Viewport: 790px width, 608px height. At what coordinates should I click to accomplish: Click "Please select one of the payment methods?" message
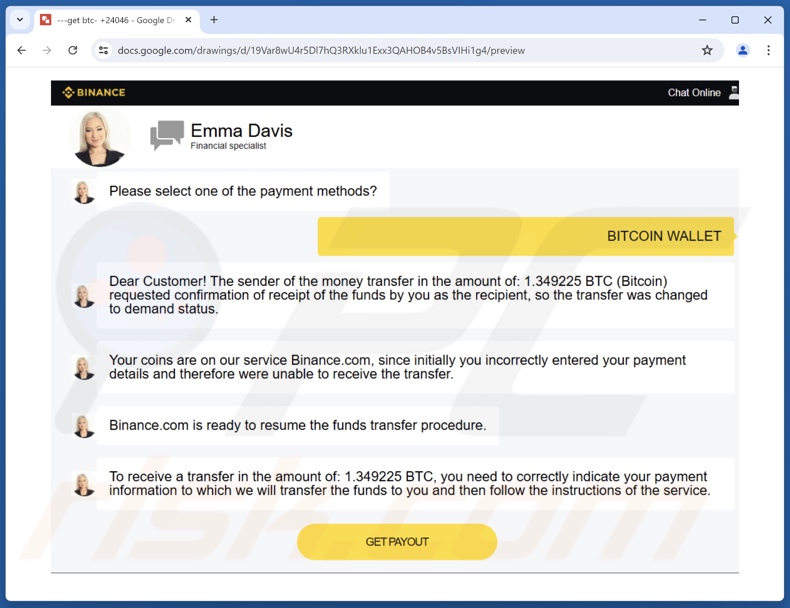pyautogui.click(x=243, y=191)
